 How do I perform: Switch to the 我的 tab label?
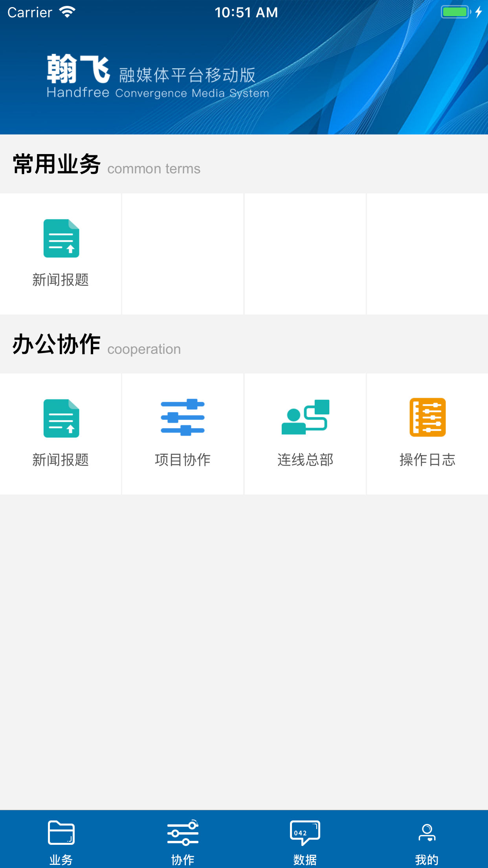(x=427, y=860)
